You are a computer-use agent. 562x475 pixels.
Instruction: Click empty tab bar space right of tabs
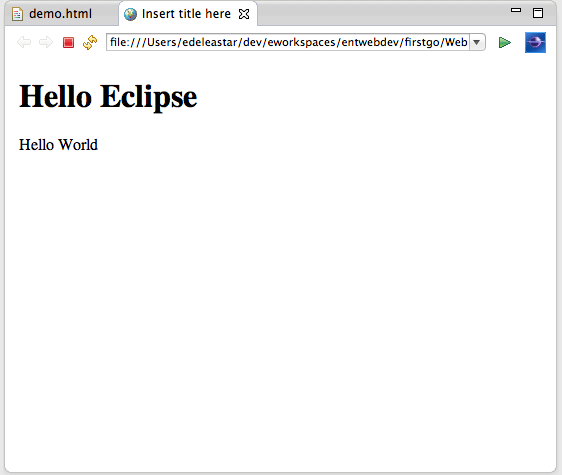tap(380, 14)
